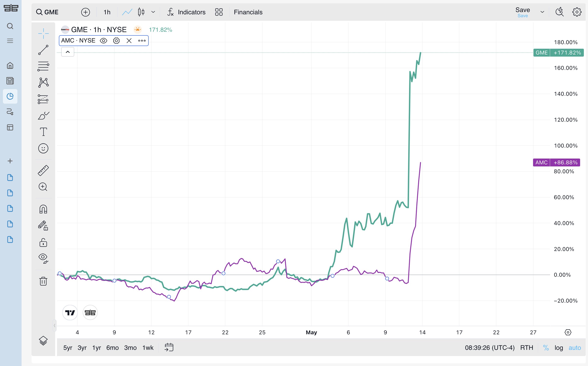
Task: Set range to 3mo
Action: point(131,348)
